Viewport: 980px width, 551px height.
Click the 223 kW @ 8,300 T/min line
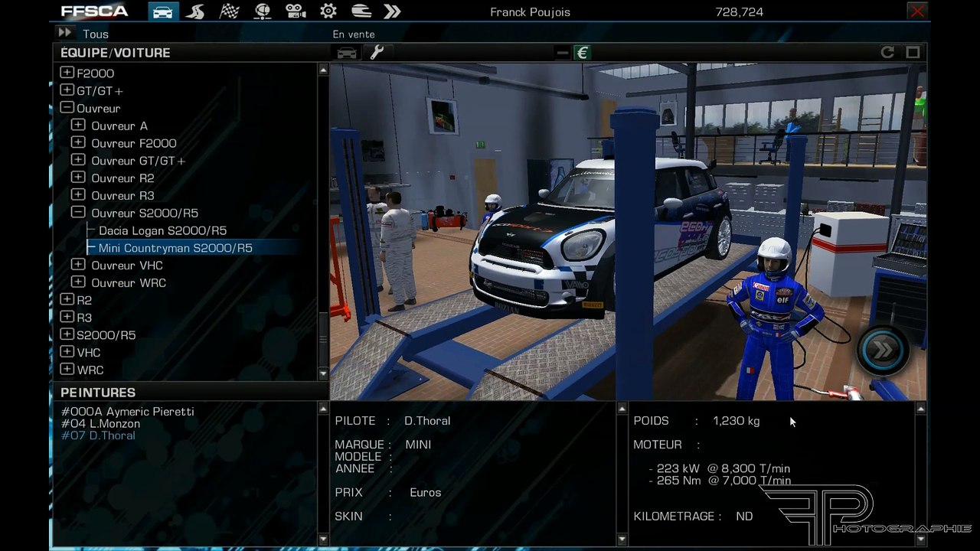pyautogui.click(x=719, y=468)
